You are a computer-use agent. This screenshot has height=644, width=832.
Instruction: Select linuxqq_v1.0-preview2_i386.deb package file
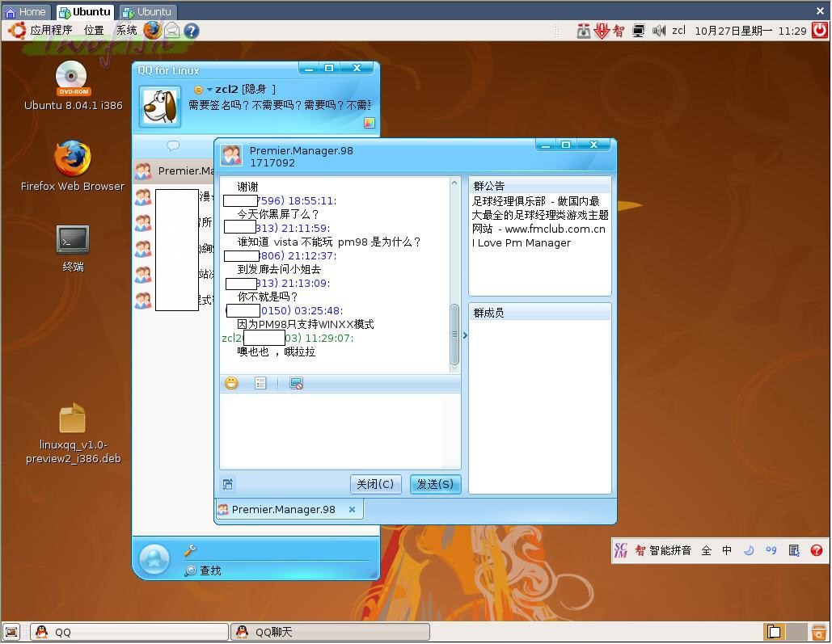(x=73, y=433)
